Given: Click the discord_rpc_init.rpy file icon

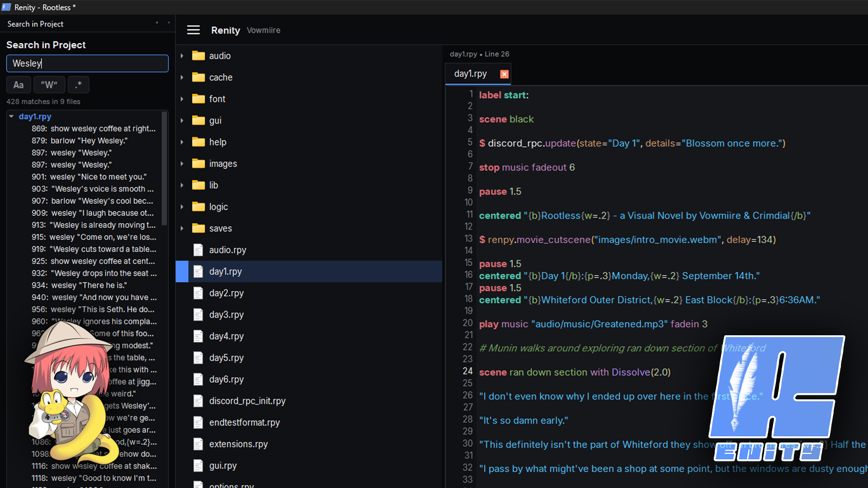Looking at the screenshot, I should point(198,401).
